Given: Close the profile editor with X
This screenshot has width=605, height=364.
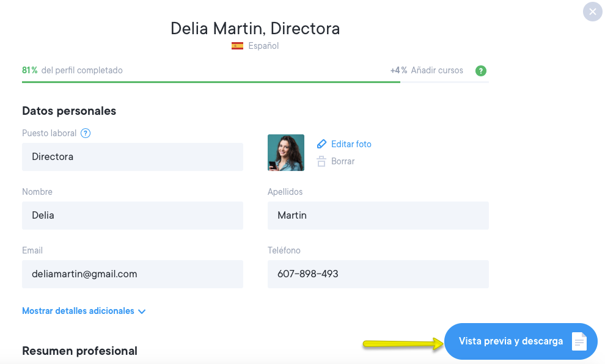Looking at the screenshot, I should [592, 12].
